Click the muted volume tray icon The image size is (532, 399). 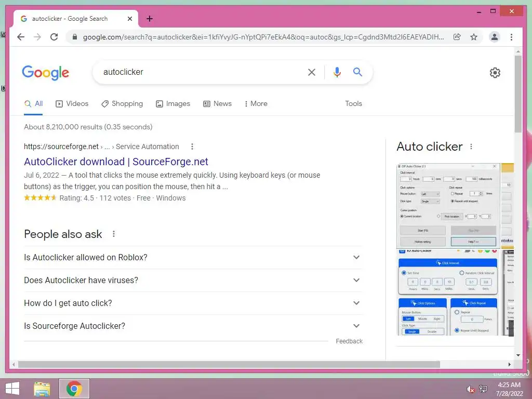pyautogui.click(x=471, y=389)
